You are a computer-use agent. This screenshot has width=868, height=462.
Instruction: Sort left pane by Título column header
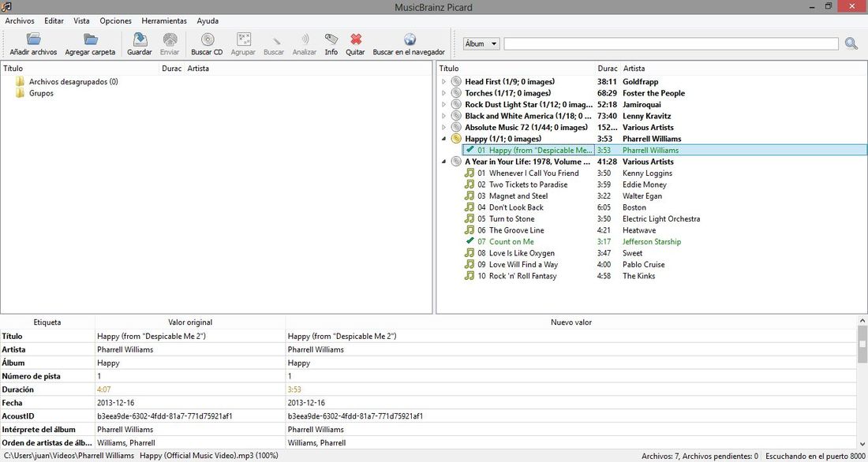pyautogui.click(x=80, y=69)
